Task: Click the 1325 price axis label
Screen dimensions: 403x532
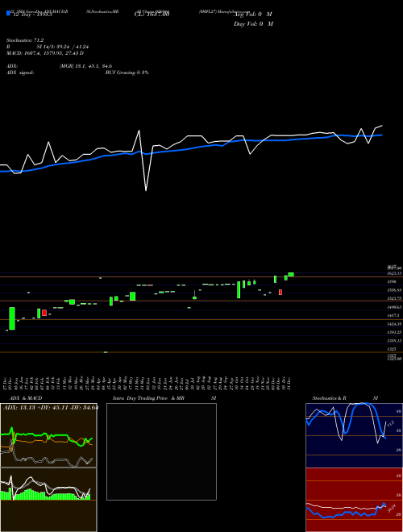Action: click(393, 349)
